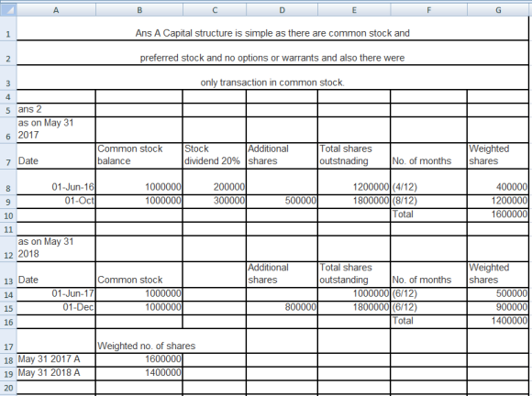This screenshot has width=532, height=396.
Task: Select row 16 header
Action: coord(8,322)
